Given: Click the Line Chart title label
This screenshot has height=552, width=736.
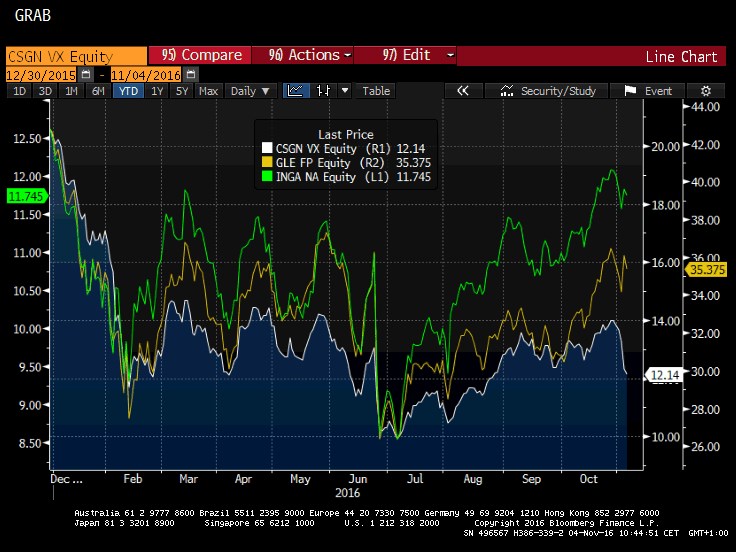Looking at the screenshot, I should click(x=681, y=57).
